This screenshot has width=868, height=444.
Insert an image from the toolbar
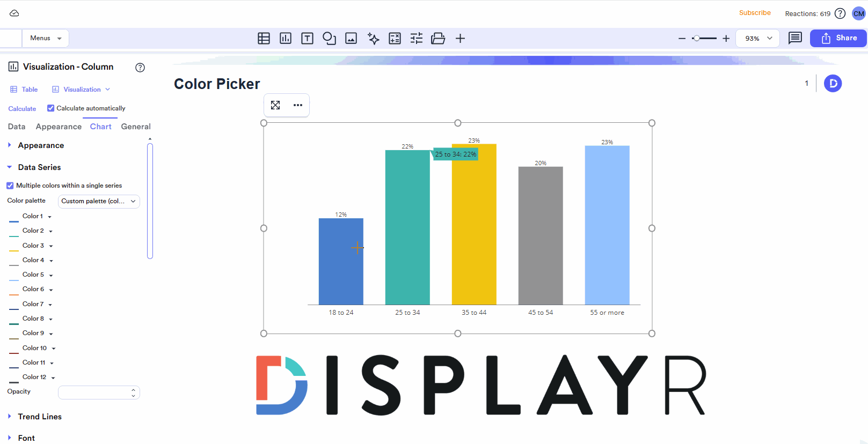click(351, 39)
